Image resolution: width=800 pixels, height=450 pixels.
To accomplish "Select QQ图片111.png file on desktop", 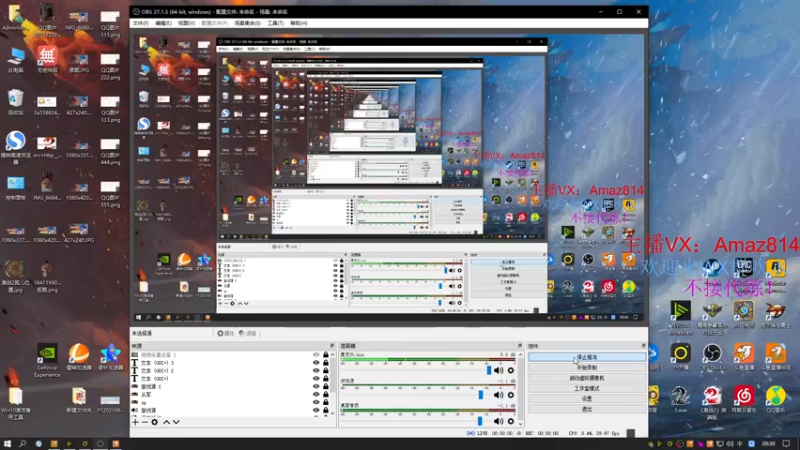I will click(x=110, y=23).
